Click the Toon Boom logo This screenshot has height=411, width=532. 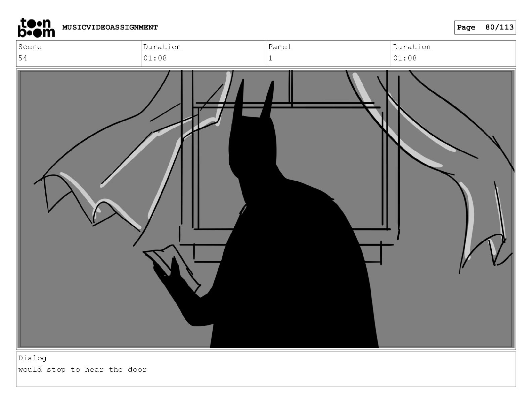click(x=36, y=27)
